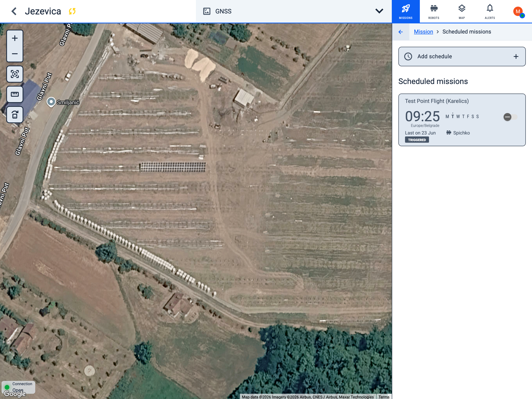532x399 pixels.
Task: Zoom out of the map
Action: point(15,54)
